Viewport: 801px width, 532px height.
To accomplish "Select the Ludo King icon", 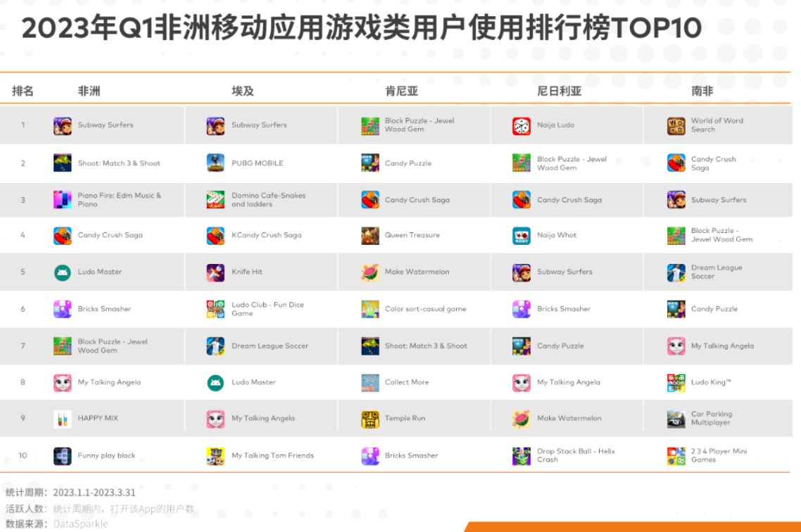I will [x=676, y=383].
